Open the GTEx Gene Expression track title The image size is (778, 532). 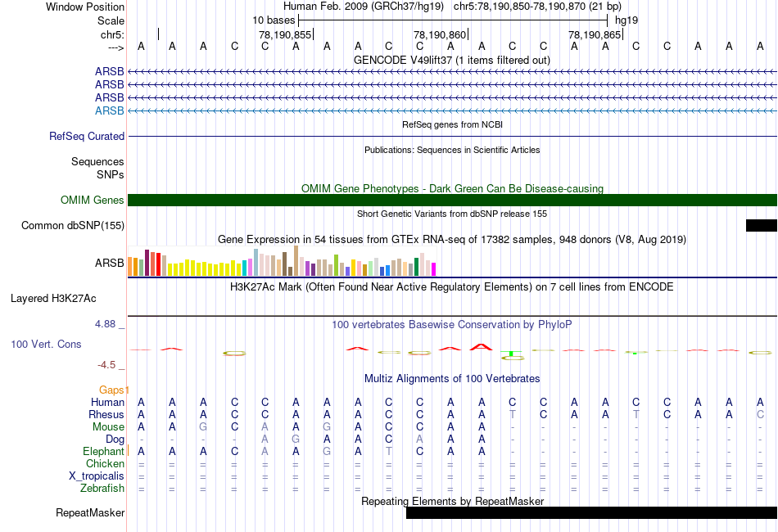pyautogui.click(x=452, y=240)
